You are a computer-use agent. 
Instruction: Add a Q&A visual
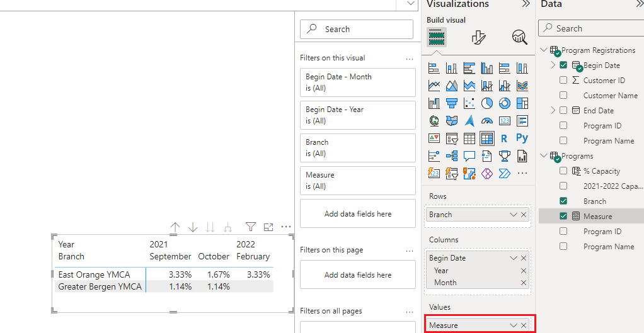click(x=469, y=156)
